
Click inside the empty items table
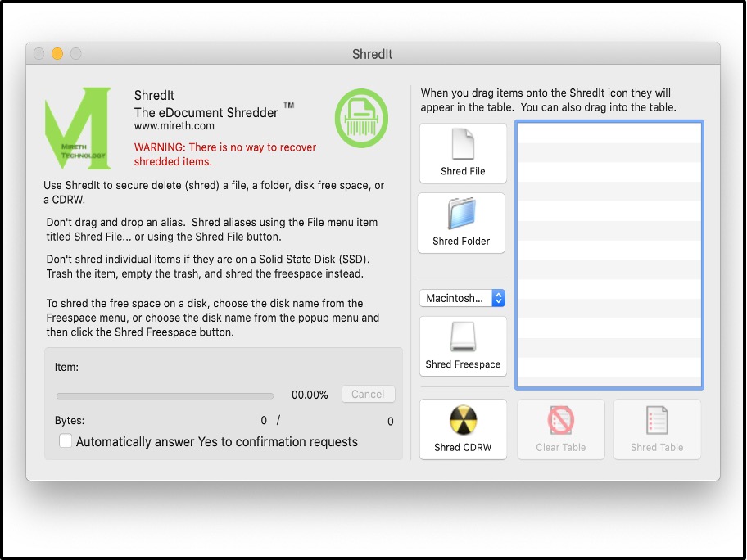tap(609, 255)
